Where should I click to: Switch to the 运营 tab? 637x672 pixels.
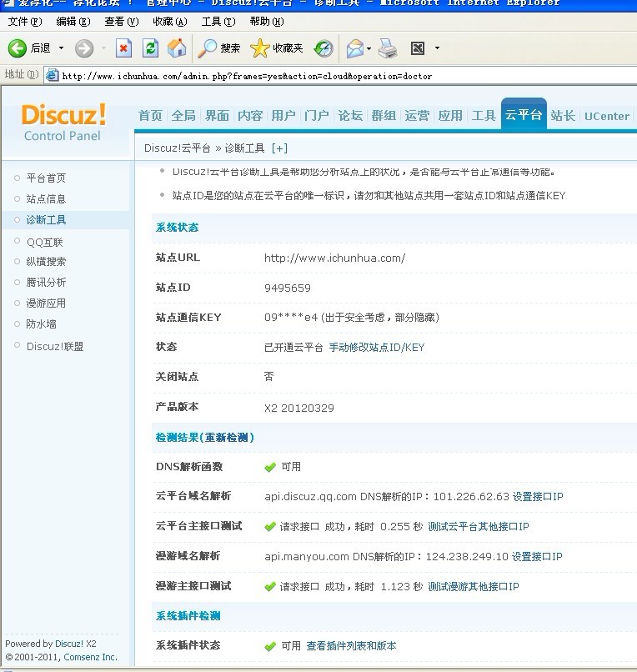tap(417, 115)
